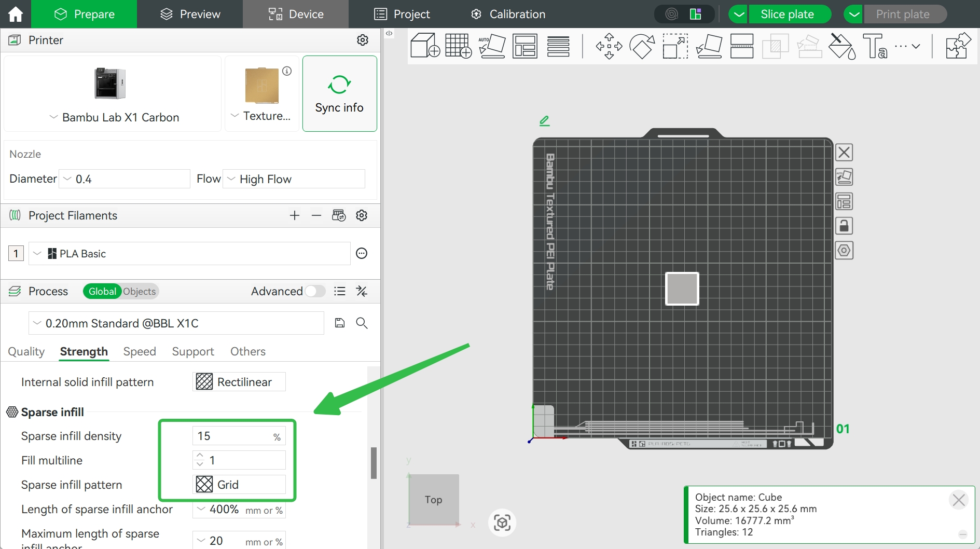This screenshot has height=549, width=980.
Task: Add a new plate
Action: coord(459,46)
